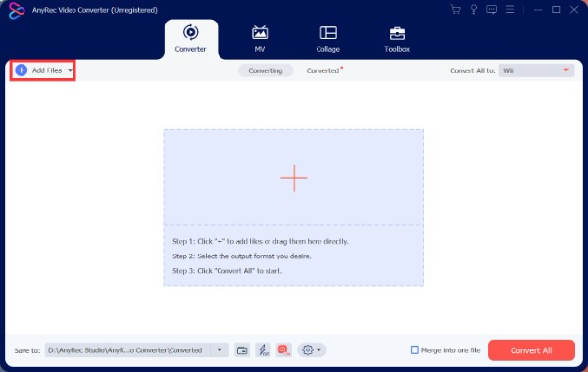Open the Collage tab
The width and height of the screenshot is (588, 372).
tap(327, 39)
